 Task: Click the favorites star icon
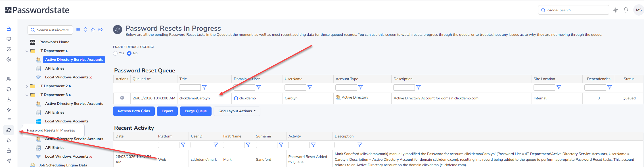point(93,30)
